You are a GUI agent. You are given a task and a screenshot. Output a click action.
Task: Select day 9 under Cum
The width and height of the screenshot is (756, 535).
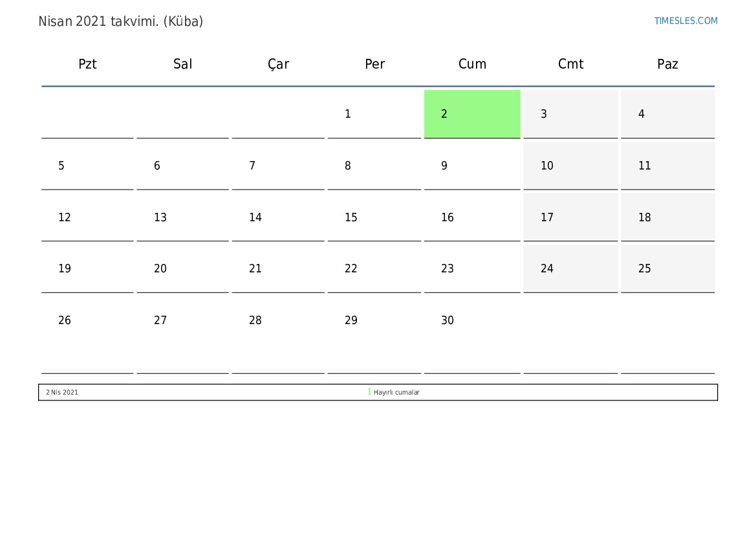click(x=472, y=166)
